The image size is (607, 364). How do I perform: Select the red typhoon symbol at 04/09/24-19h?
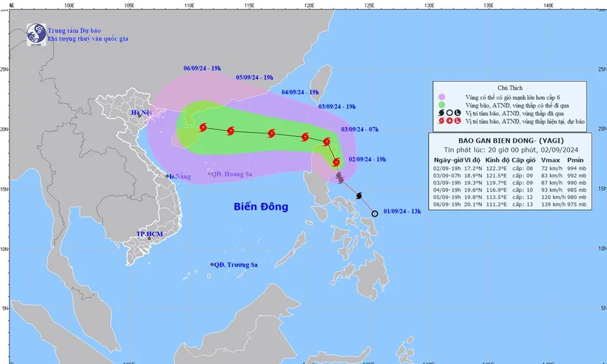pos(272,132)
